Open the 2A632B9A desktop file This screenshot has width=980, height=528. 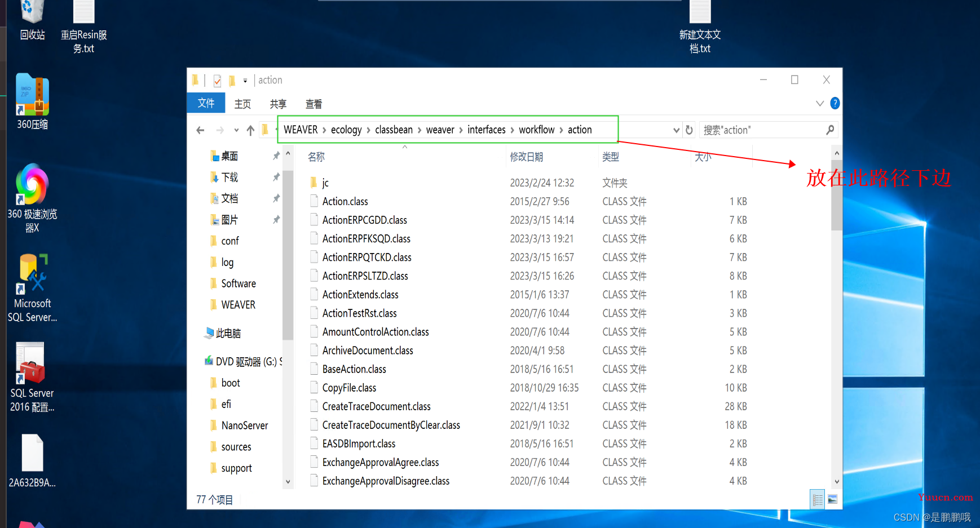pos(32,461)
